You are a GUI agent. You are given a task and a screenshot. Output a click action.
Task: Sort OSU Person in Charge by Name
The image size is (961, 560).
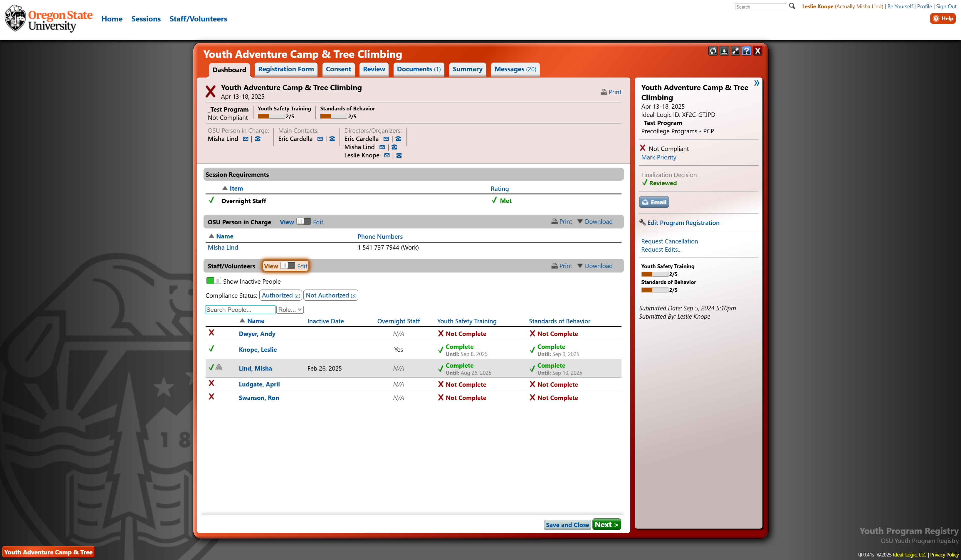[x=225, y=236]
